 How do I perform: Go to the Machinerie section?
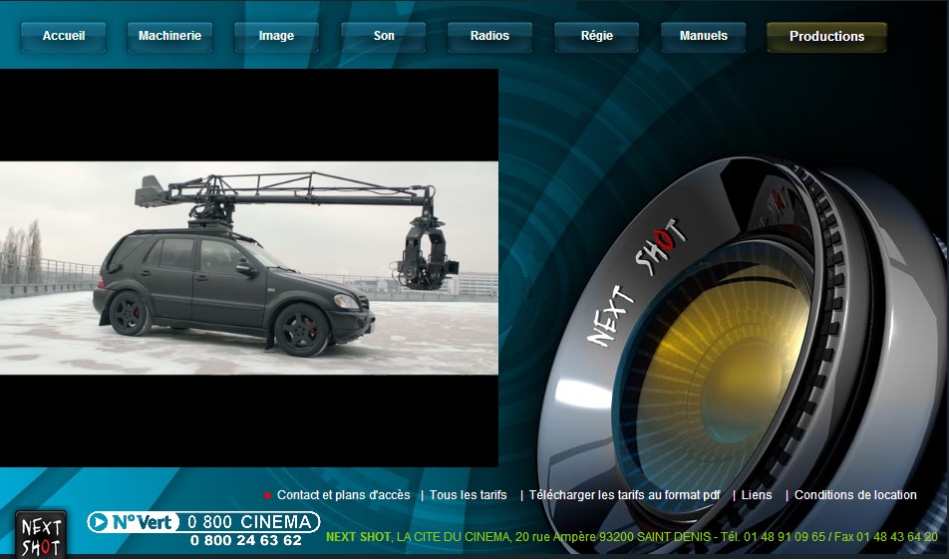click(169, 37)
